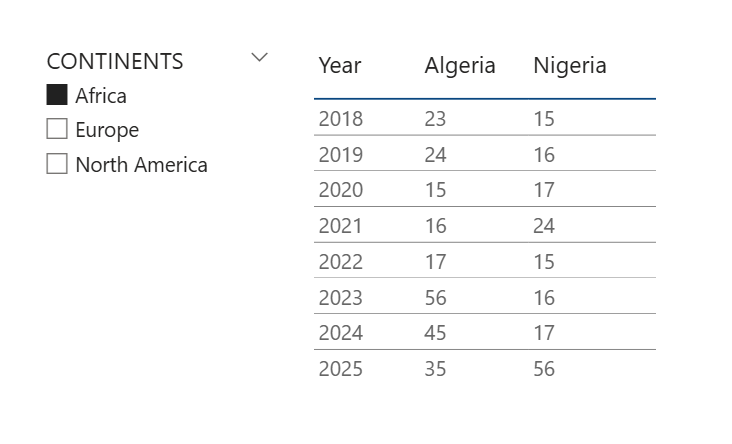Tick the Europe checkbox
This screenshot has width=732, height=444.
click(x=57, y=130)
